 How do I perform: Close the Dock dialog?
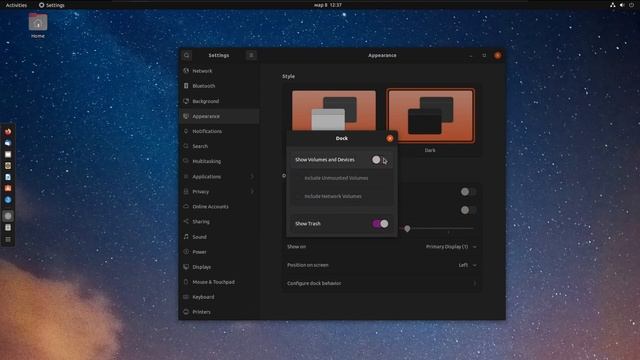pos(390,138)
